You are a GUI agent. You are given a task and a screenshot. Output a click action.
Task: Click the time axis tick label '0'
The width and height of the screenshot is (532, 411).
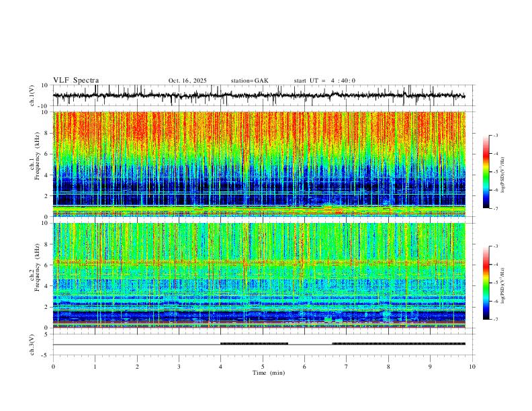(x=53, y=367)
